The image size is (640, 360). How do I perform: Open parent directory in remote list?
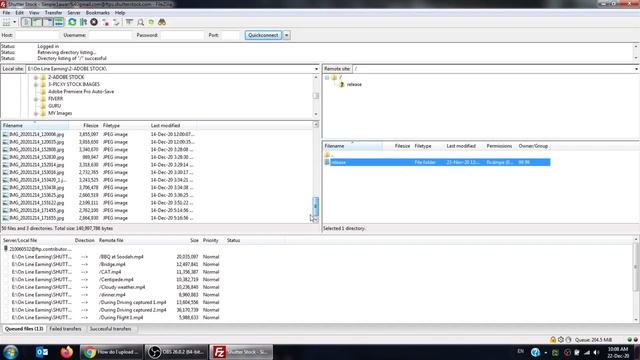[329, 155]
